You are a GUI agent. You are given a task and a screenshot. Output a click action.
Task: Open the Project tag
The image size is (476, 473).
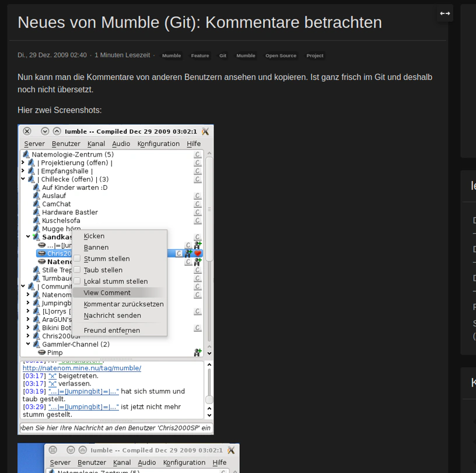[x=315, y=55]
